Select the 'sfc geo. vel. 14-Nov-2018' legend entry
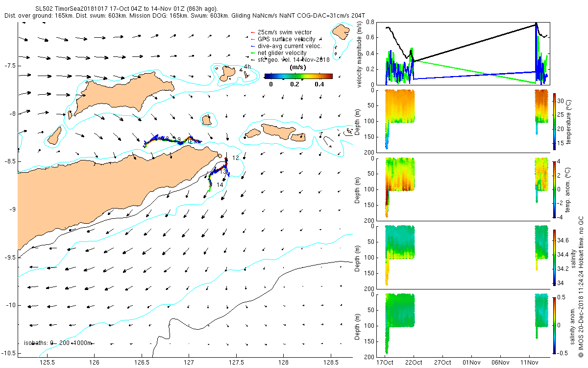The height and width of the screenshot is (368, 588). click(x=290, y=59)
